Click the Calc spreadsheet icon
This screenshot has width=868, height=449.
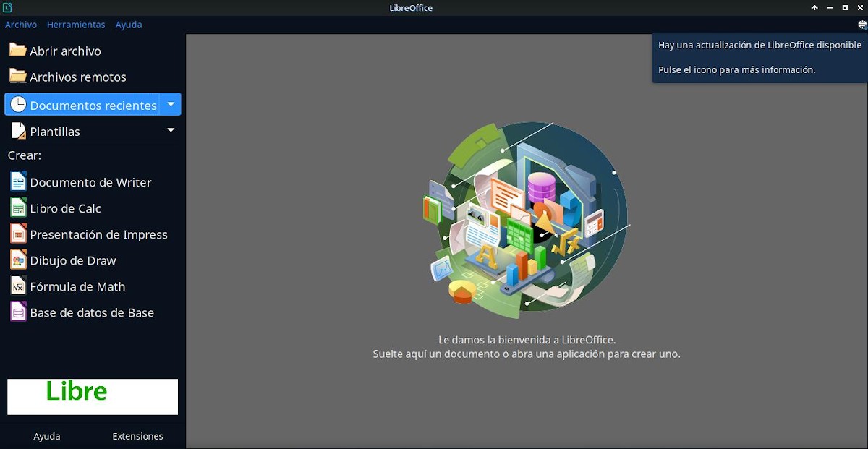[x=18, y=208]
